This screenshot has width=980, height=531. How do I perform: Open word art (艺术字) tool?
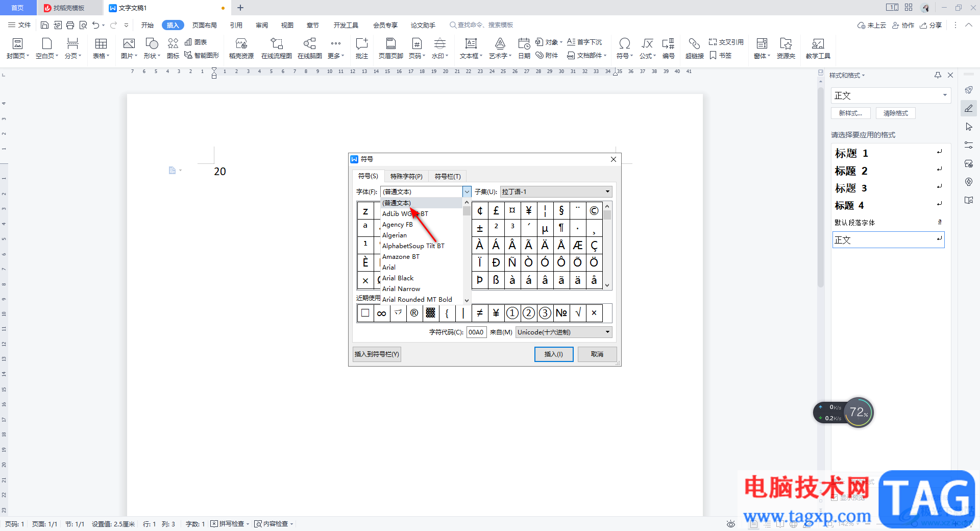(x=500, y=49)
